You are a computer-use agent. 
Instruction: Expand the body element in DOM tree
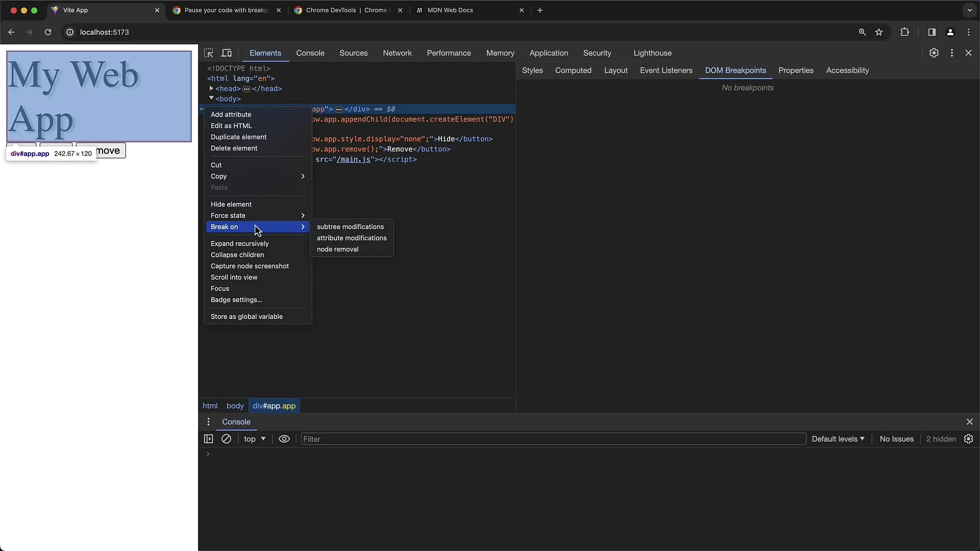212,98
